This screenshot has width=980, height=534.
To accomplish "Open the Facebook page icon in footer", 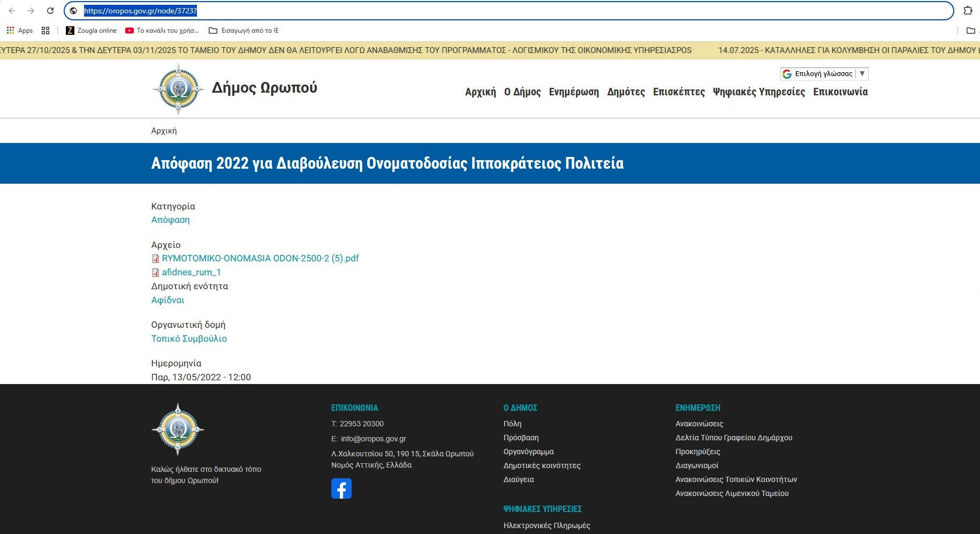I will point(341,488).
